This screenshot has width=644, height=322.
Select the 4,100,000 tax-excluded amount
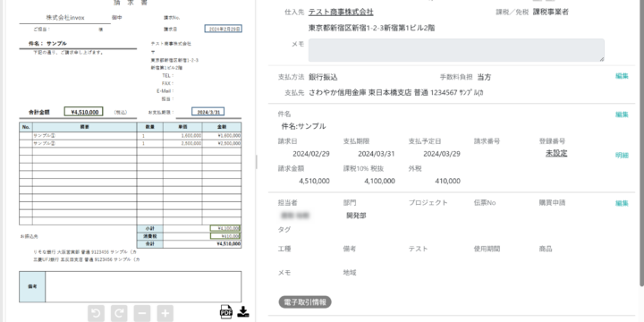click(379, 181)
